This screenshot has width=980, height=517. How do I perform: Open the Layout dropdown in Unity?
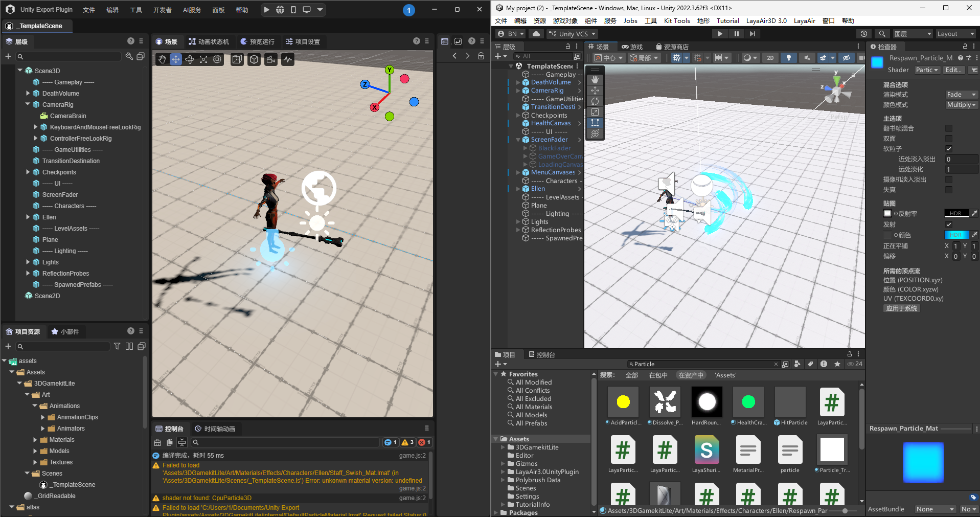click(x=955, y=34)
